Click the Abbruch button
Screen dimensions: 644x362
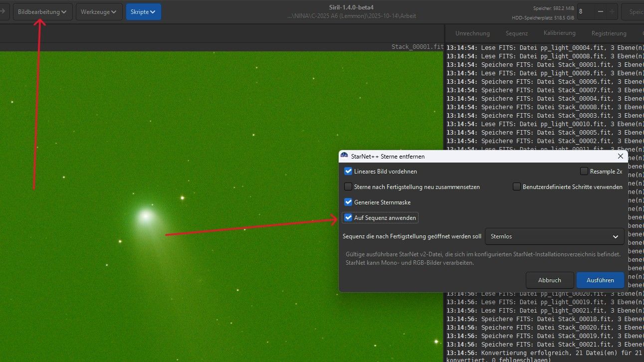coord(549,280)
